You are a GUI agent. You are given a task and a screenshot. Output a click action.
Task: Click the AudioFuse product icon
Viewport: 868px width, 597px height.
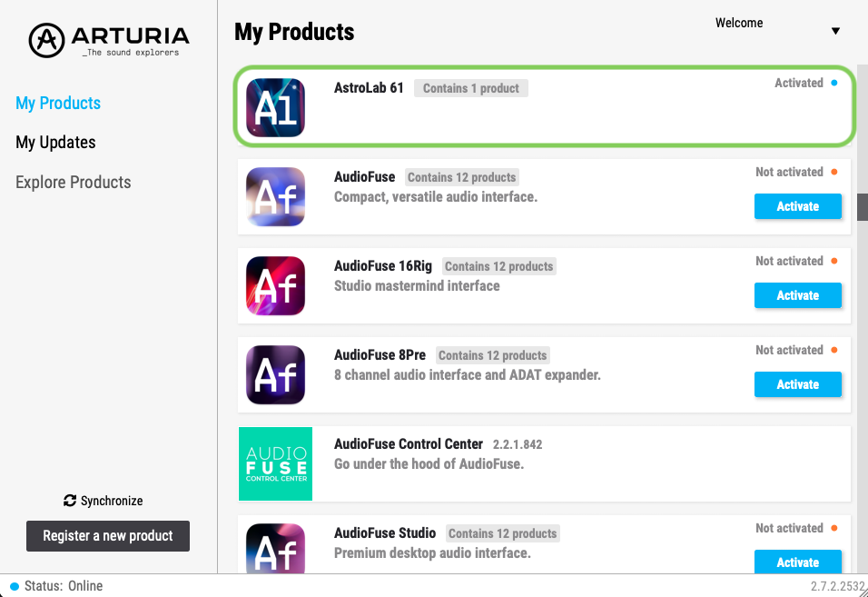click(x=275, y=196)
